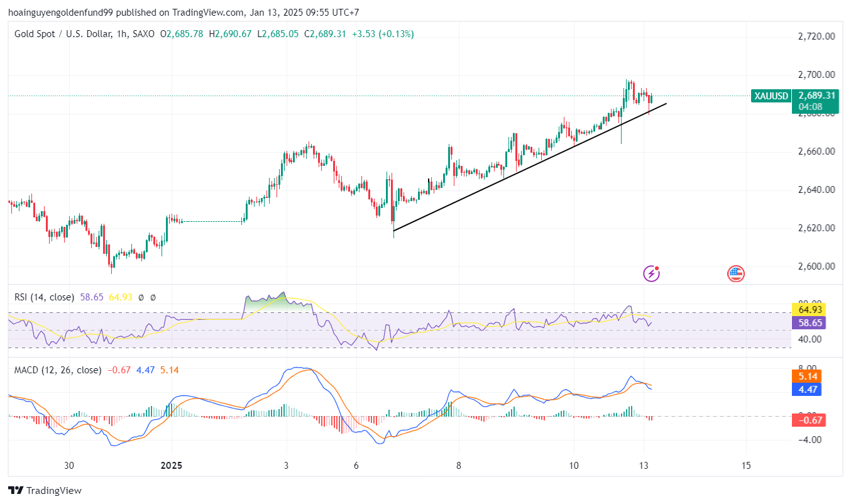Click the 2,720.00 price scale label
The image size is (851, 504).
(816, 36)
